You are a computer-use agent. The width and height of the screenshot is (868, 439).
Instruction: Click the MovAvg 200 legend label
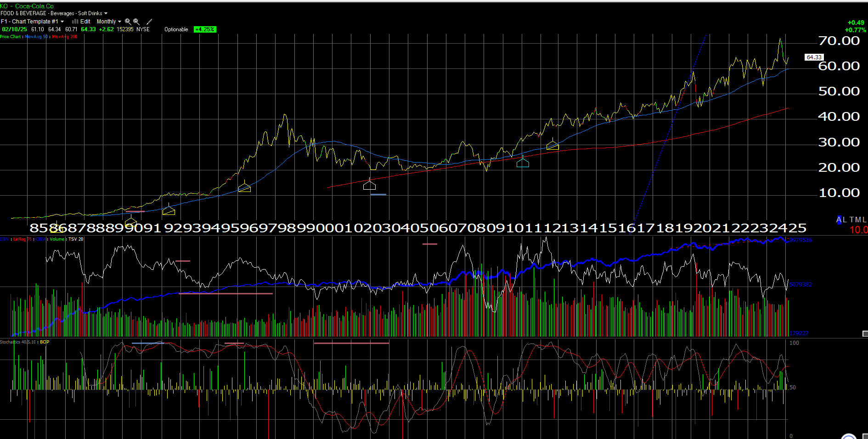click(x=65, y=37)
